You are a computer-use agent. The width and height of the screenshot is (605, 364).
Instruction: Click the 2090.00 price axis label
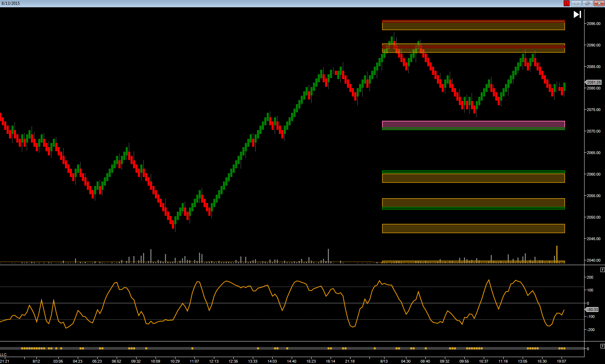pyautogui.click(x=594, y=45)
